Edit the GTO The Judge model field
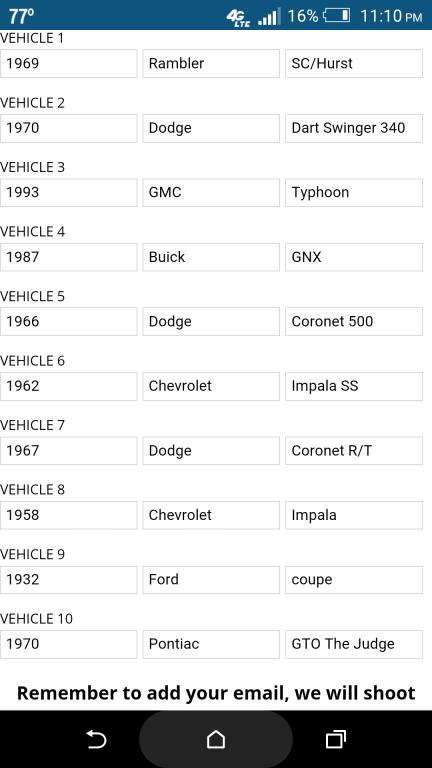The image size is (432, 768). [354, 644]
